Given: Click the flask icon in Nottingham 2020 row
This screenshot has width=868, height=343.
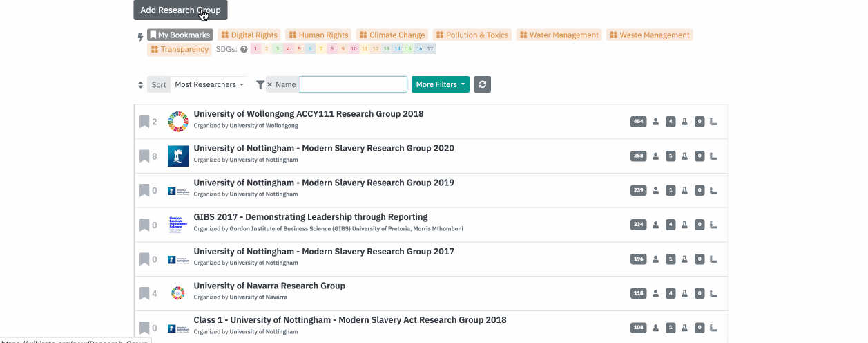Looking at the screenshot, I should coord(685,156).
